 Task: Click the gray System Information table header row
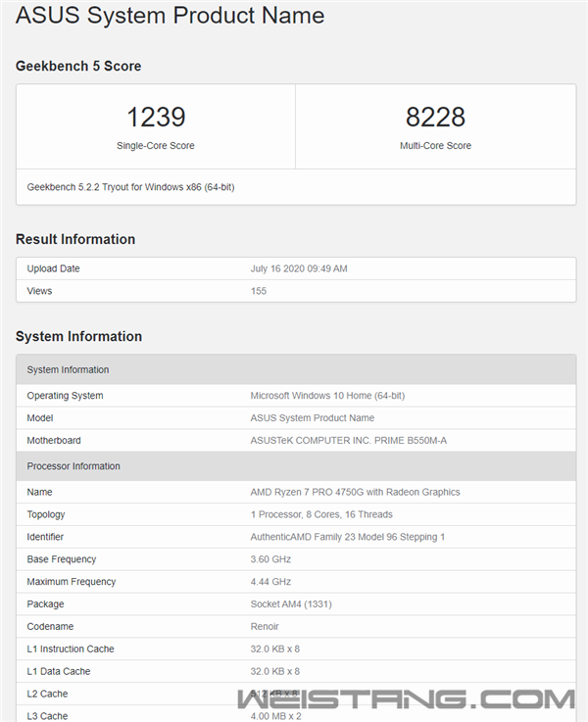coord(296,369)
